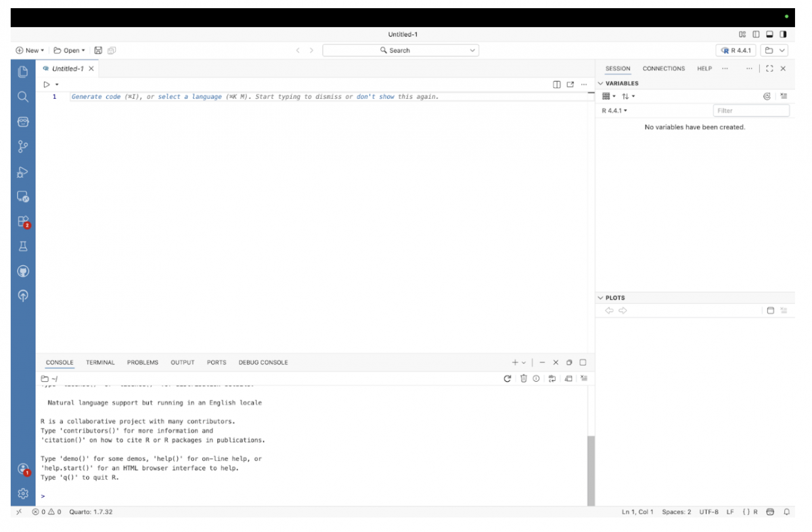Click the split editor right icon

click(556, 85)
